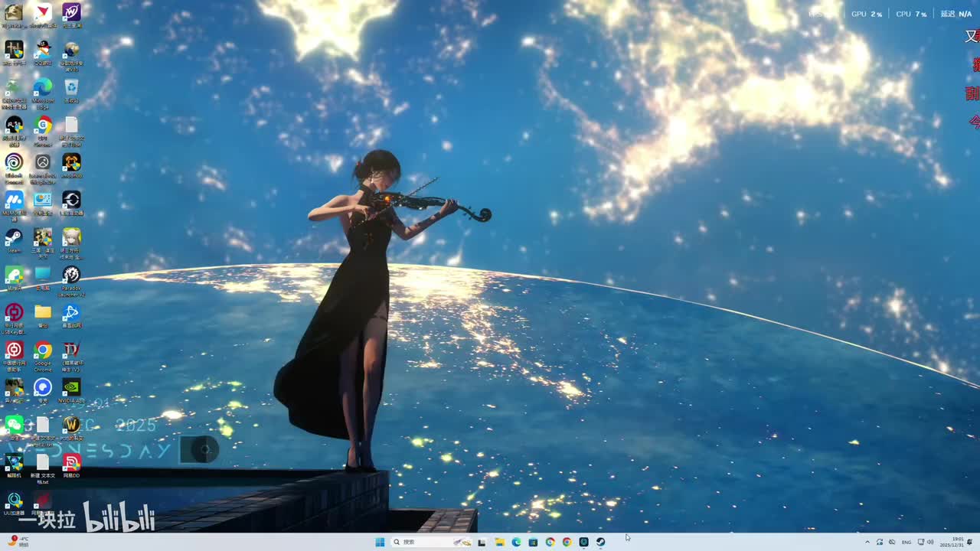
Task: Launch the Steam desktop shortcut
Action: coord(14,240)
